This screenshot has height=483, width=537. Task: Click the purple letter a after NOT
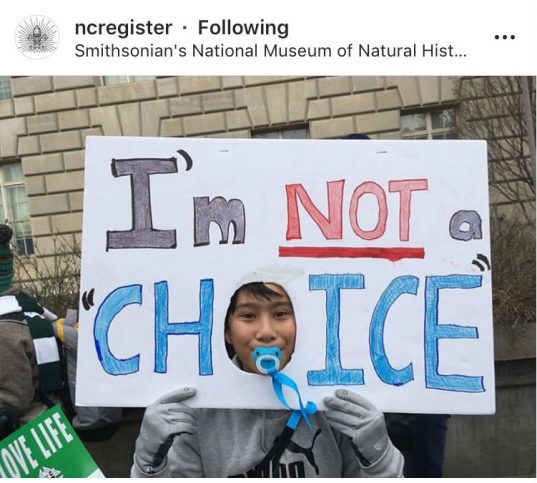pyautogui.click(x=466, y=225)
